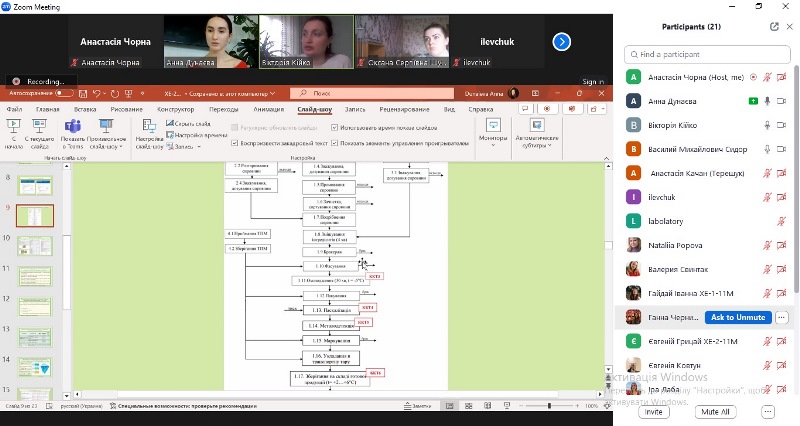Click the Undo icon in PowerPoint
The width and height of the screenshot is (800, 426).
[x=96, y=94]
